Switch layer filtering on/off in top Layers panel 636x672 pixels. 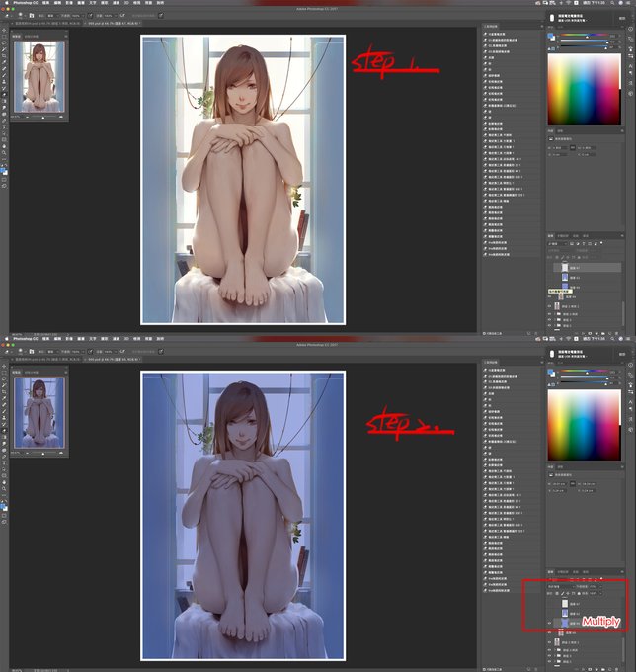coord(601,242)
